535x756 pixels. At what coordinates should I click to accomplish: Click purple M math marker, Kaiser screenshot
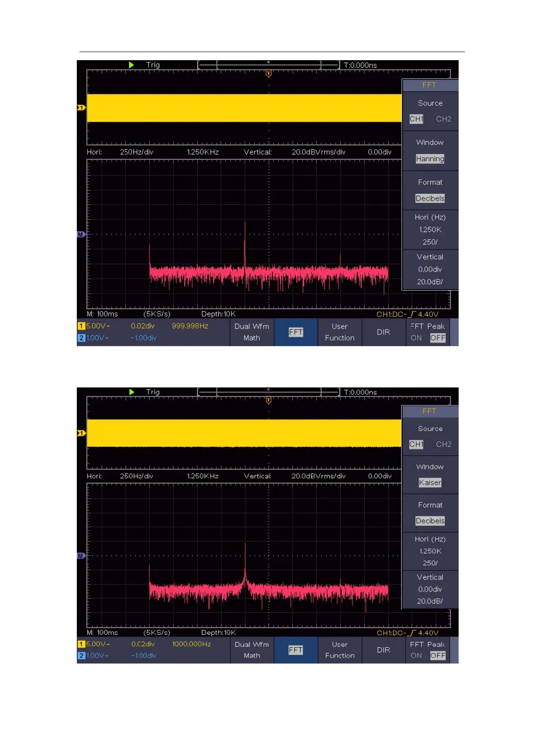[81, 556]
